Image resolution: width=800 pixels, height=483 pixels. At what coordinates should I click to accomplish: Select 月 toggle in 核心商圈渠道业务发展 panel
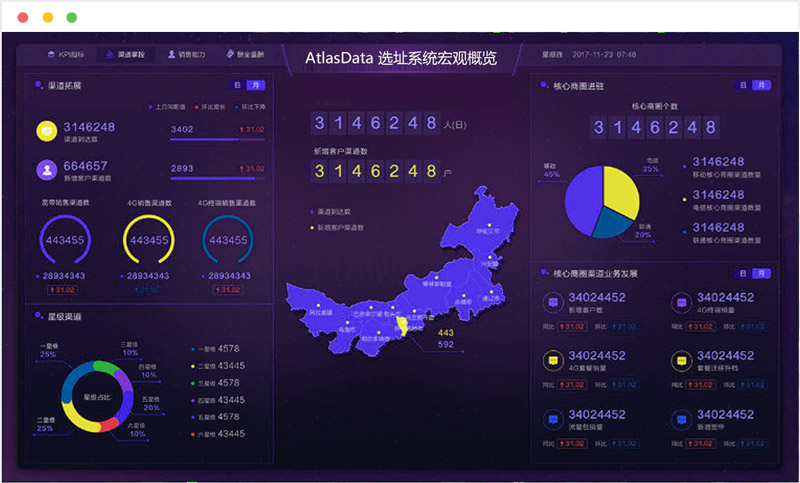pos(761,273)
